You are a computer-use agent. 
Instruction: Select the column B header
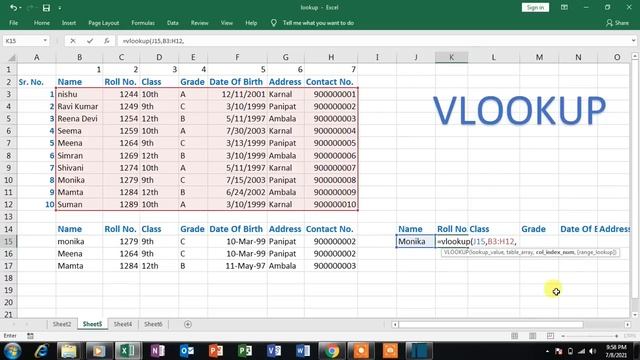79,58
